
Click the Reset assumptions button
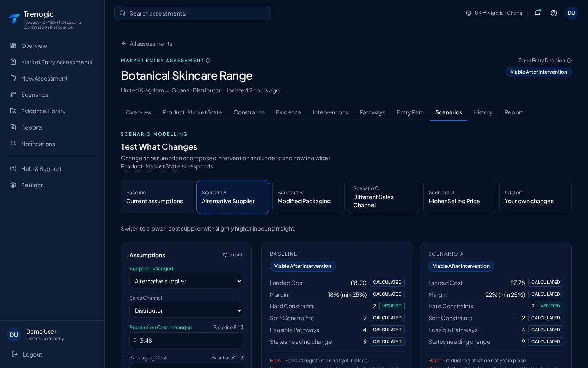click(233, 255)
